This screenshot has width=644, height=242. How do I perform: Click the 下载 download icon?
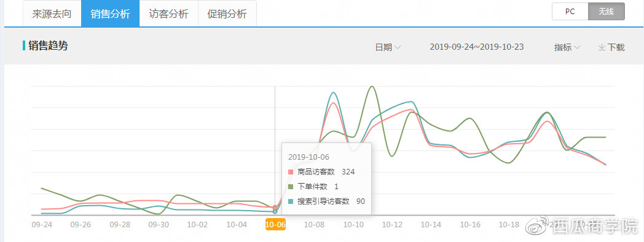[x=602, y=47]
